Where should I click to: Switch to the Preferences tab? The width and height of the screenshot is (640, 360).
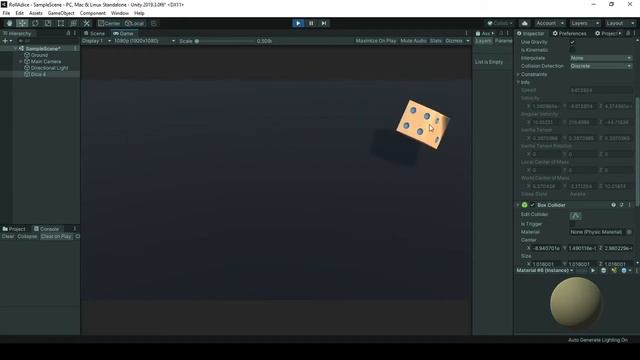click(569, 33)
